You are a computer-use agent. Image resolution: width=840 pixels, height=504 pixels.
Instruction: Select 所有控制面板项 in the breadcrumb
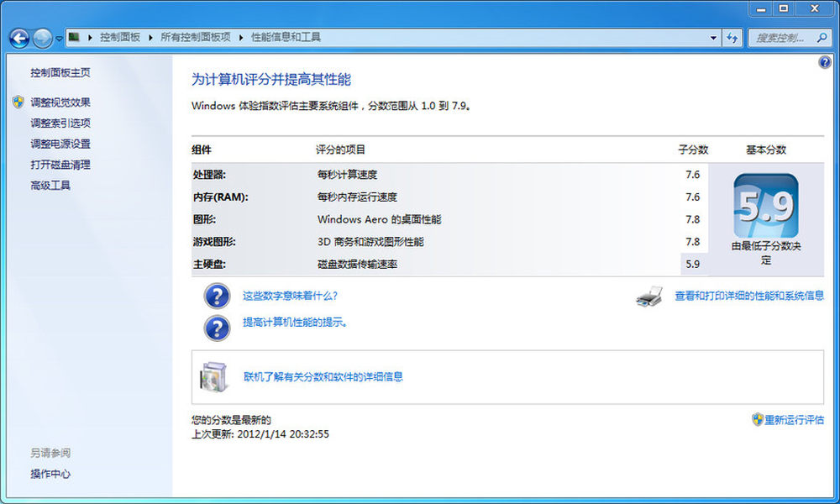pos(195,38)
